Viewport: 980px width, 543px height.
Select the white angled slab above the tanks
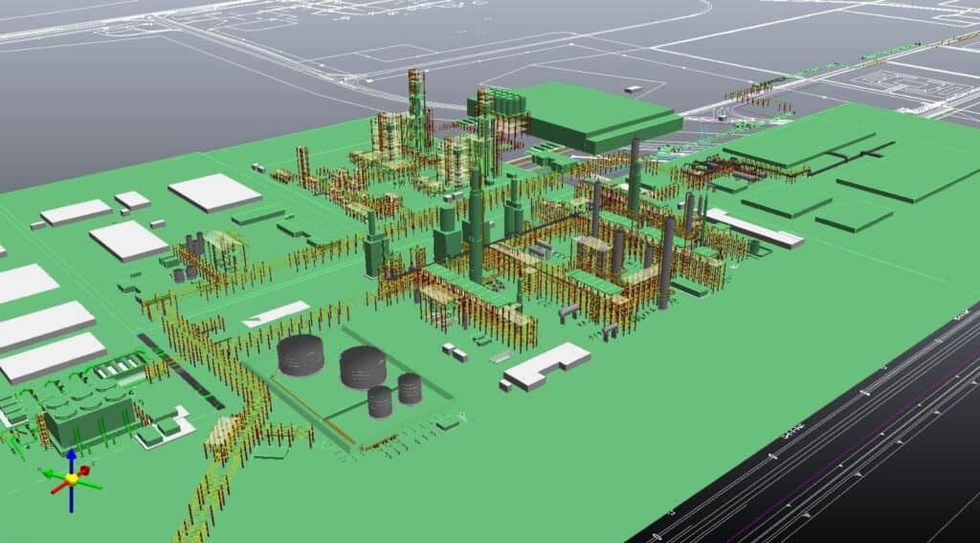[x=276, y=314]
